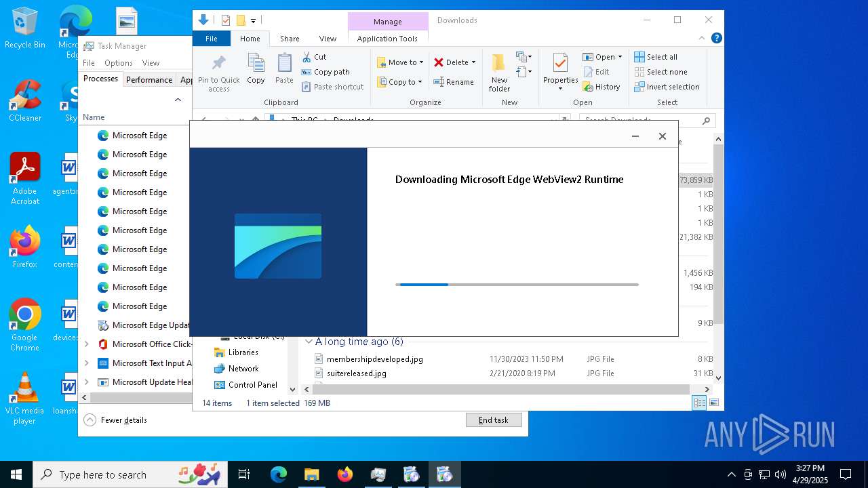Image resolution: width=868 pixels, height=488 pixels.
Task: Close the WebView2 Runtime download dialog
Action: point(663,136)
